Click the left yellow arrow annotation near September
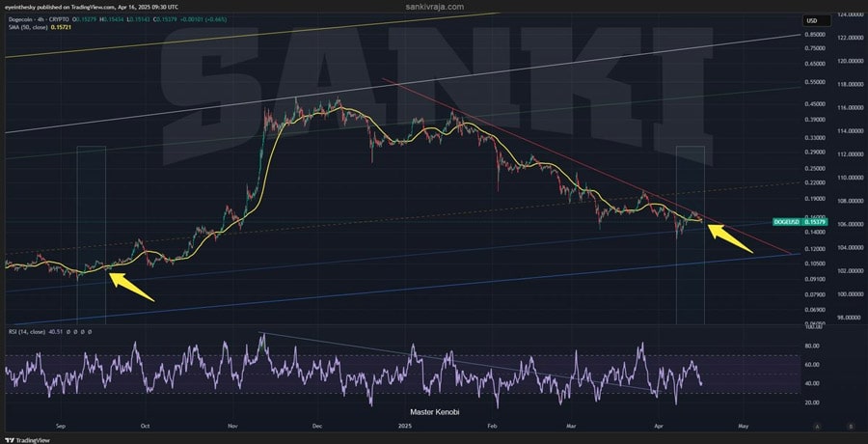The height and width of the screenshot is (444, 868). (132, 287)
